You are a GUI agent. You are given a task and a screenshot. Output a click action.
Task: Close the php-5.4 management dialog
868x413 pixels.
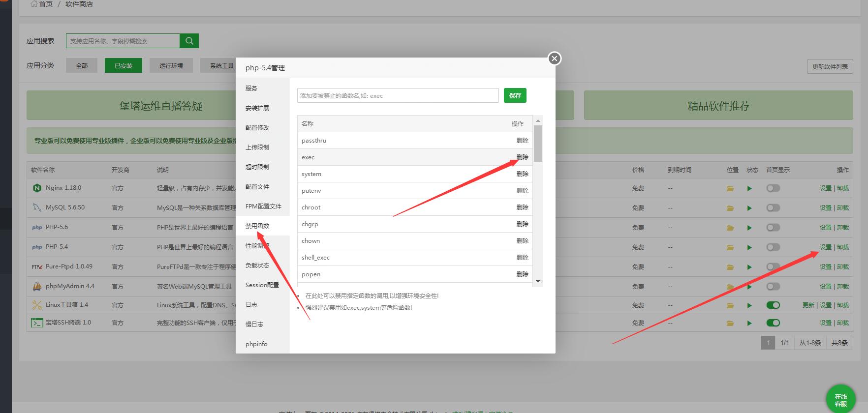pyautogui.click(x=555, y=59)
